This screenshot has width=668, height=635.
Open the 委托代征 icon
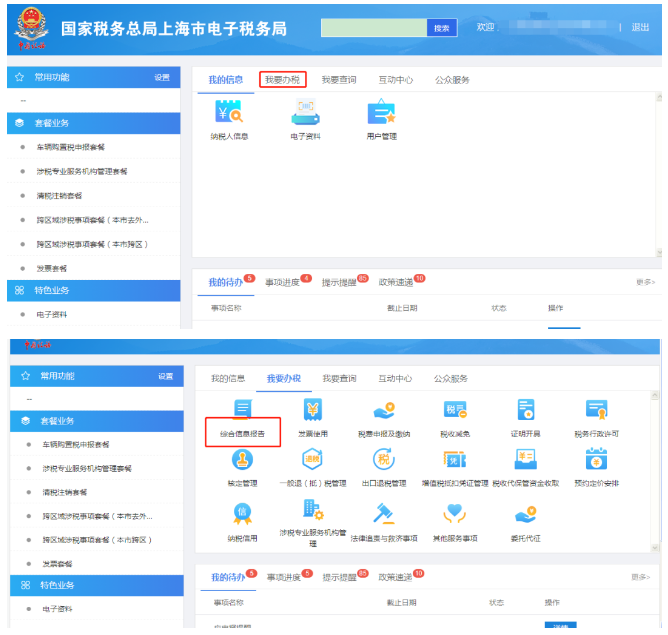click(526, 513)
